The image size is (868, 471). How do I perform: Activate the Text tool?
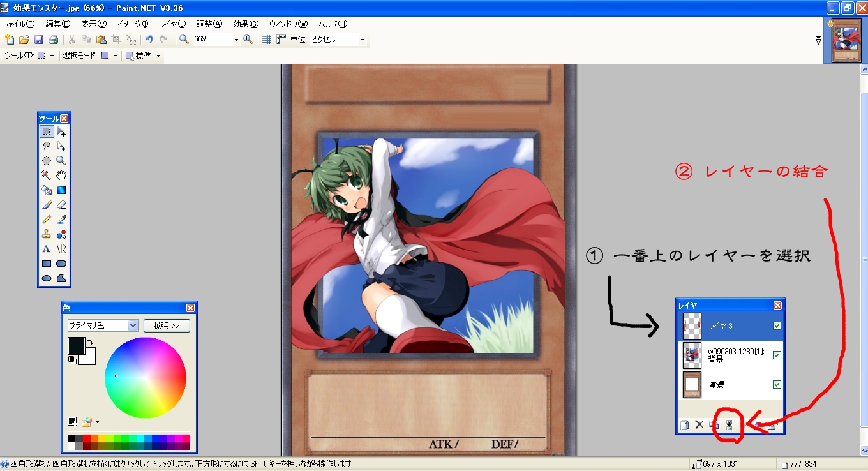47,249
